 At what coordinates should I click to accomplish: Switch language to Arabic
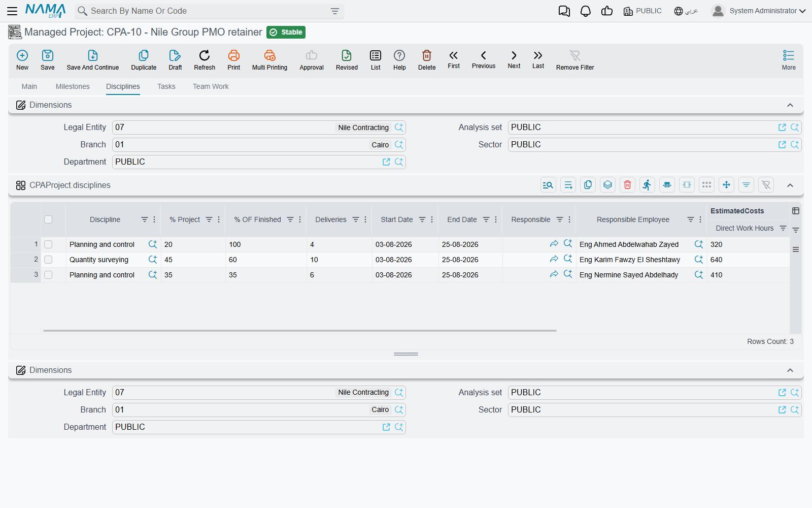(686, 11)
